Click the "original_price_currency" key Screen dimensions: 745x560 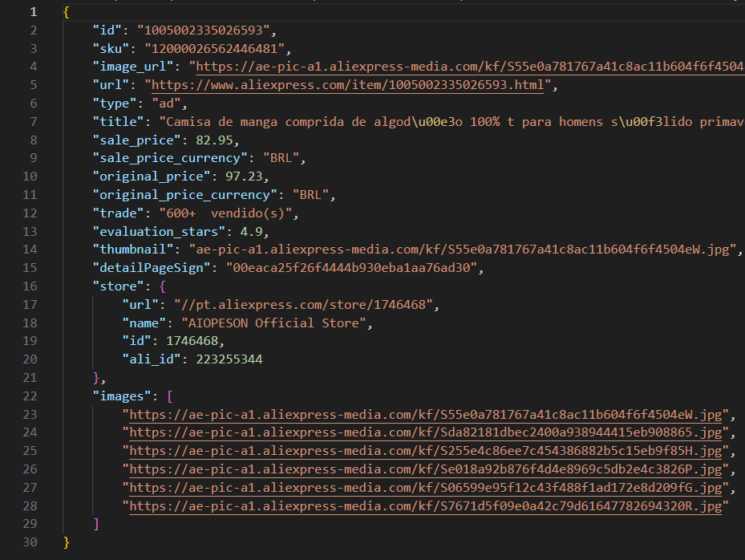(184, 195)
